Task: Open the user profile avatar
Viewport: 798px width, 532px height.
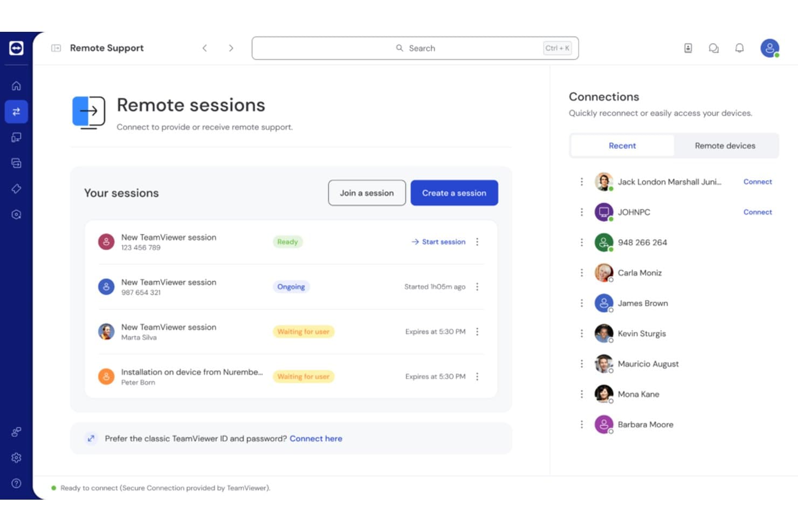Action: pos(770,48)
